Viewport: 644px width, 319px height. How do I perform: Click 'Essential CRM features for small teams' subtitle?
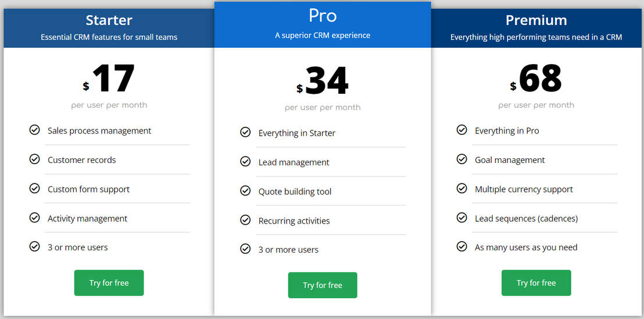109,37
